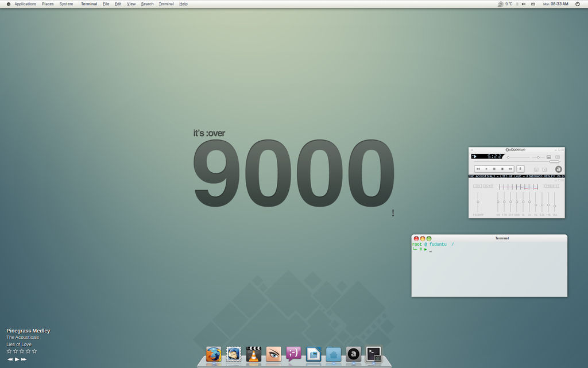Click the equalizer graph display

[x=519, y=187]
